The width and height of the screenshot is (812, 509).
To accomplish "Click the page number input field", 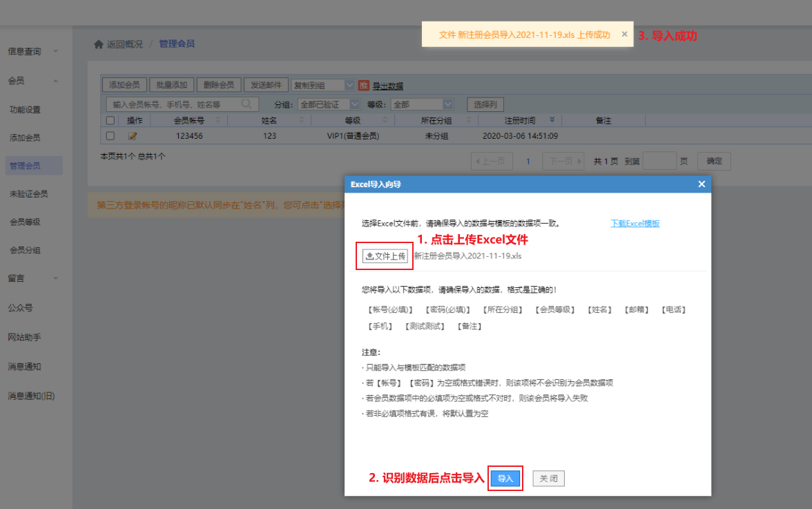I will click(x=659, y=161).
